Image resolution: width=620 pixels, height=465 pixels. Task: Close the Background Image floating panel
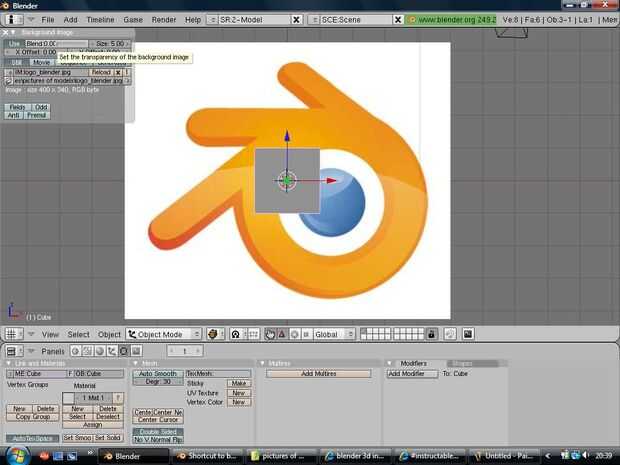point(6,32)
